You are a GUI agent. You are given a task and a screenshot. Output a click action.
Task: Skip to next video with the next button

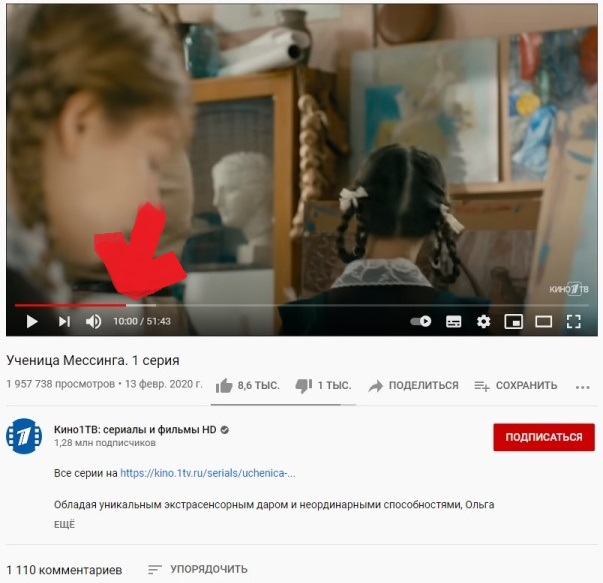(64, 321)
